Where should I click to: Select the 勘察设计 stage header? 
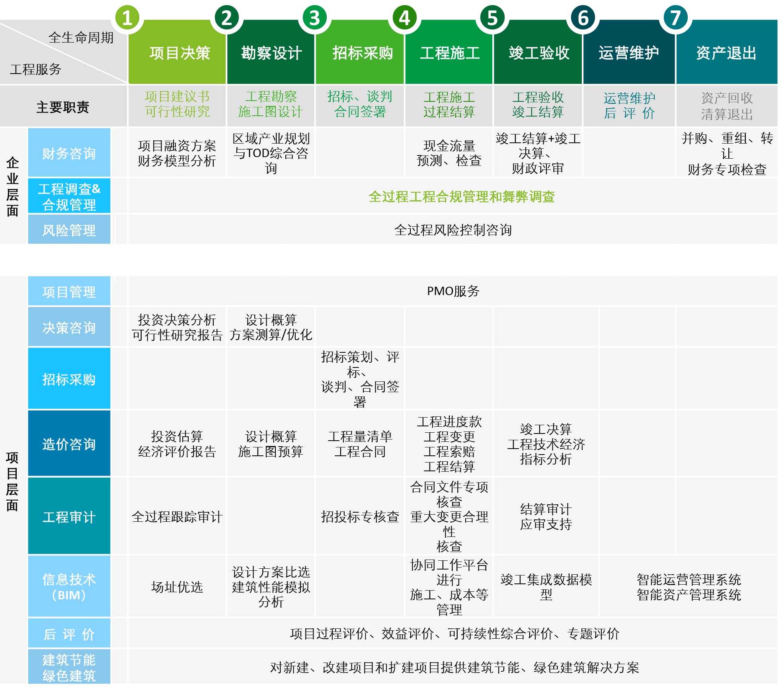(x=271, y=53)
